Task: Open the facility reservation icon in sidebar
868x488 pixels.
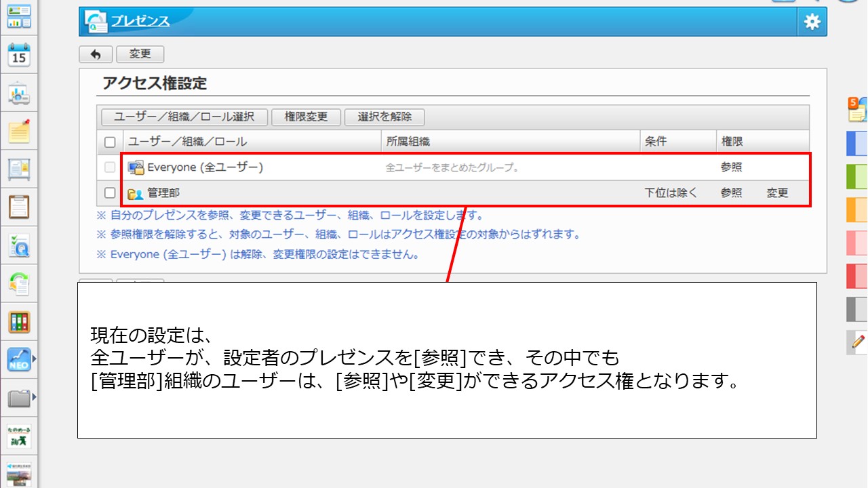Action: coord(19,93)
